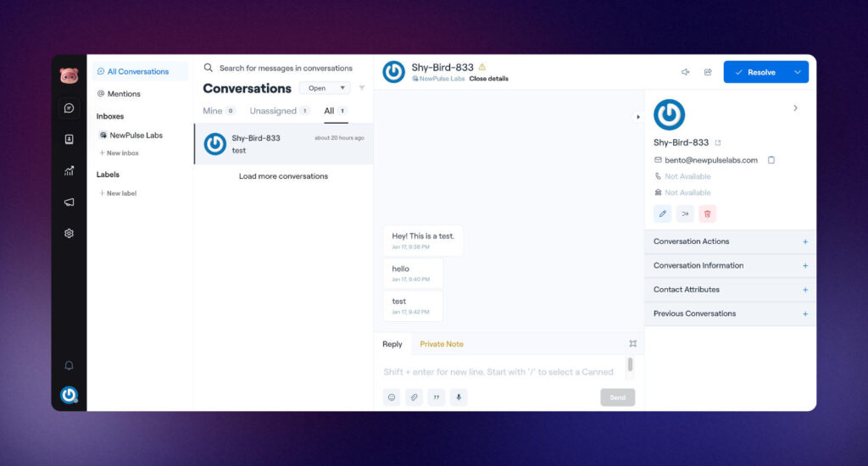Click Load more conversations
Screen dimensions: 868x466
click(x=283, y=176)
